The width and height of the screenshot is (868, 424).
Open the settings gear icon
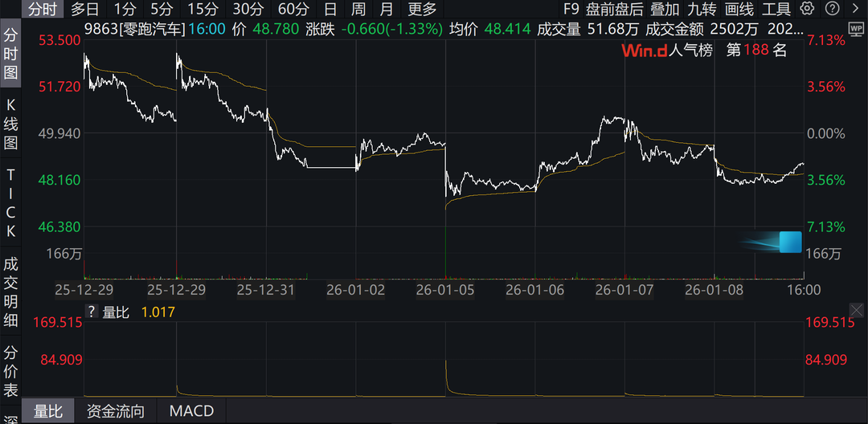807,8
